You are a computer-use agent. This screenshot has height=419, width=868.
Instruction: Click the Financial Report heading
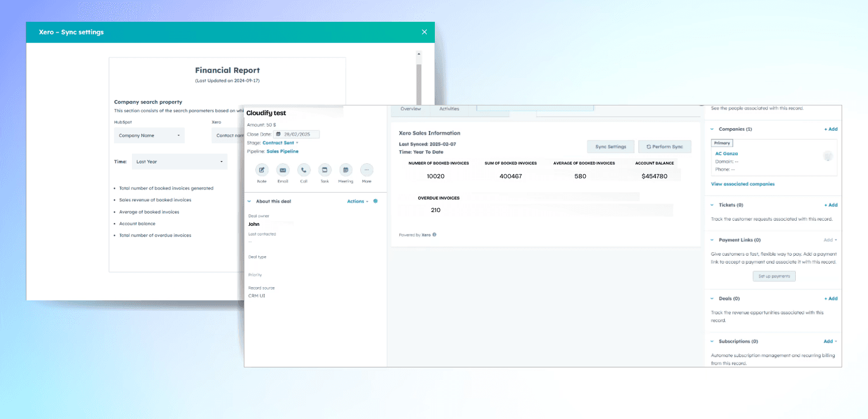tap(227, 71)
